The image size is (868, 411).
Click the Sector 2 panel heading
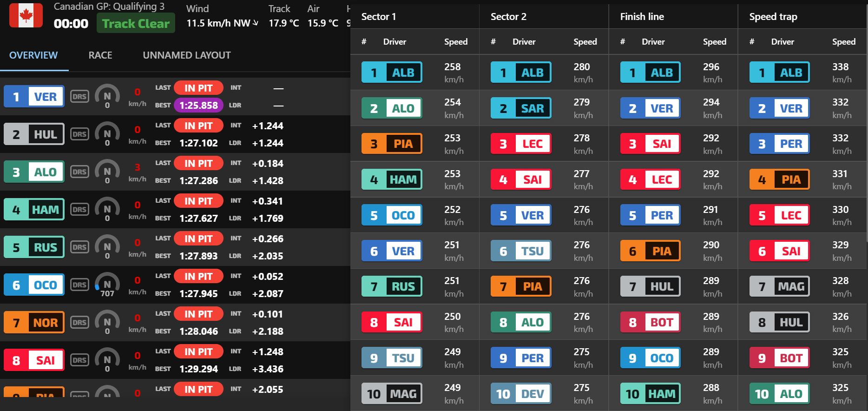508,17
